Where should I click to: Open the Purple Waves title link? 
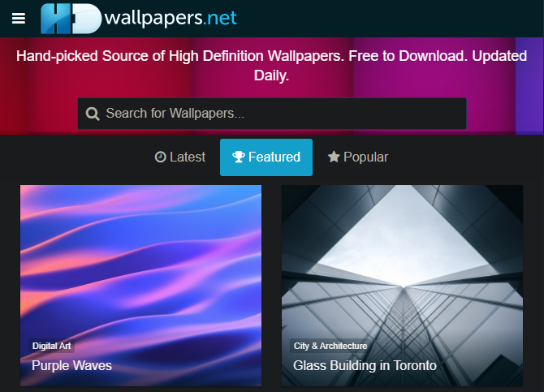pos(71,366)
